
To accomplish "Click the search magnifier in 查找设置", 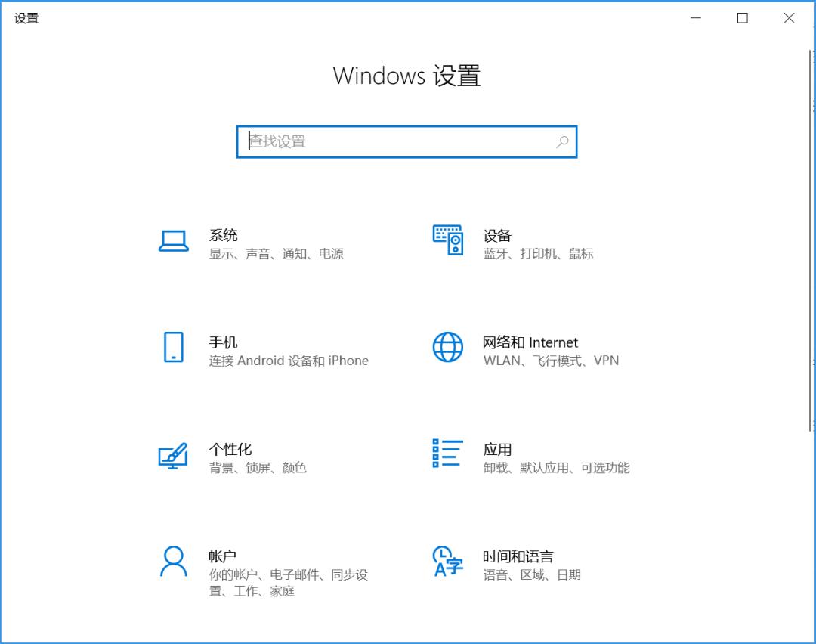I will (562, 141).
